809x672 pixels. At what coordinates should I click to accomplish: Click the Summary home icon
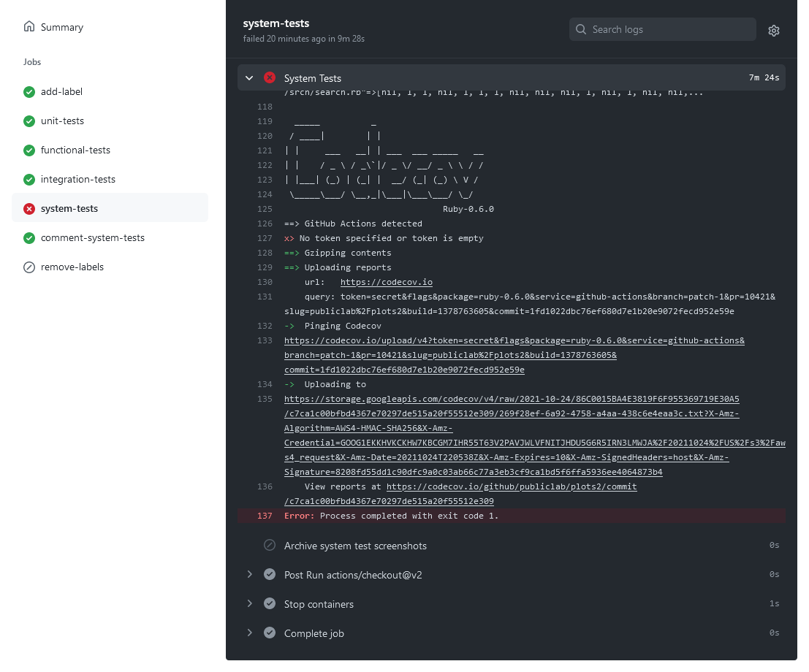pyautogui.click(x=29, y=27)
